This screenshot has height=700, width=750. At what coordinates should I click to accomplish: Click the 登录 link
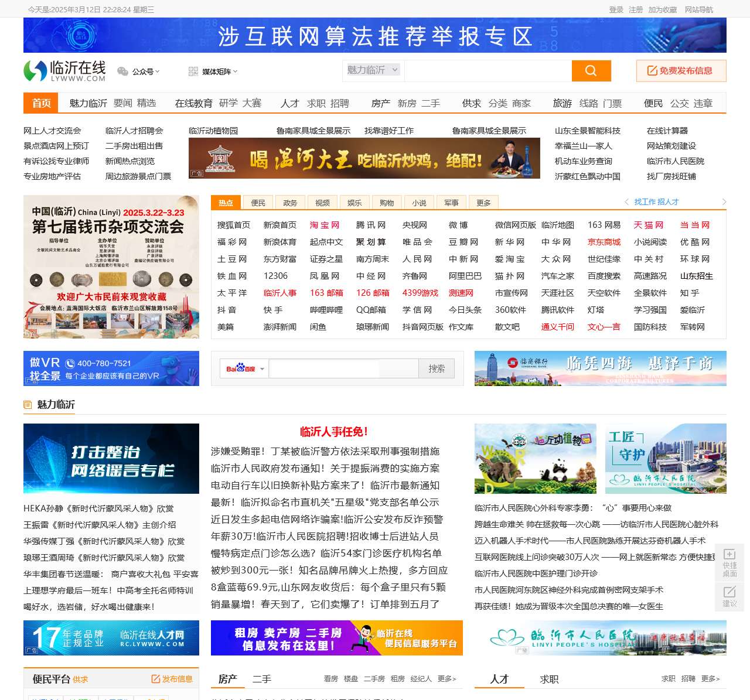616,10
